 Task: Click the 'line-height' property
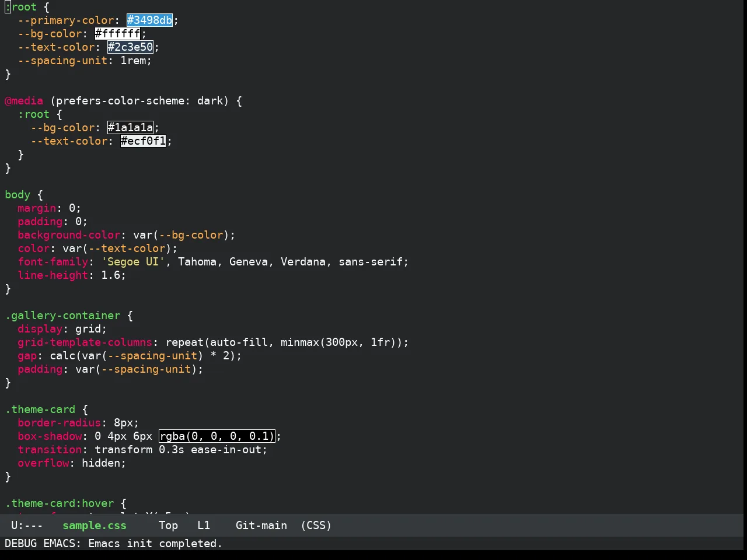(x=53, y=275)
